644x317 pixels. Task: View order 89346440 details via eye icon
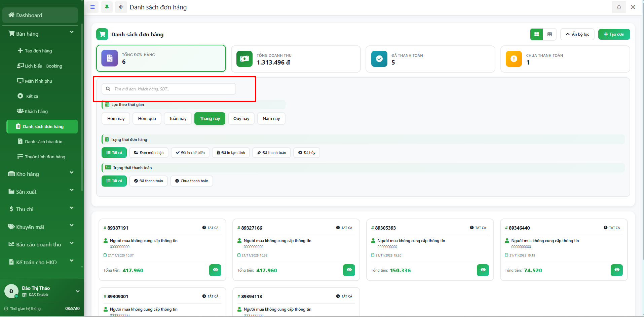[616, 270]
